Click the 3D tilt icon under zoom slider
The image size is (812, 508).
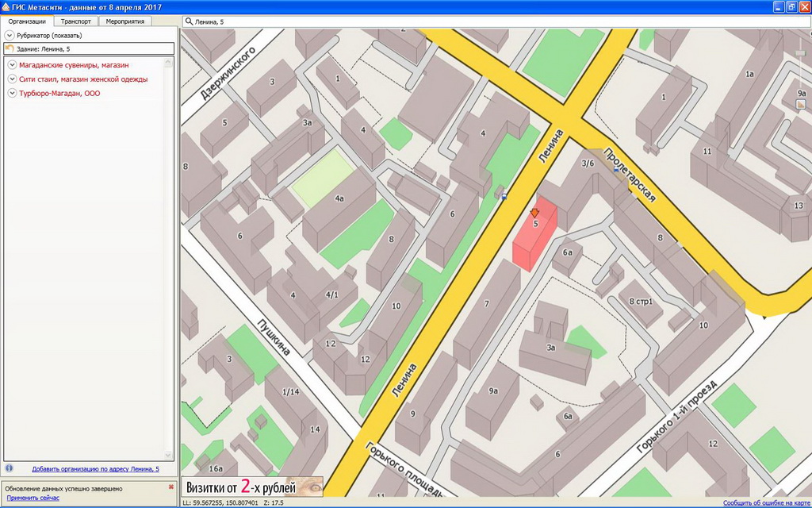click(801, 104)
